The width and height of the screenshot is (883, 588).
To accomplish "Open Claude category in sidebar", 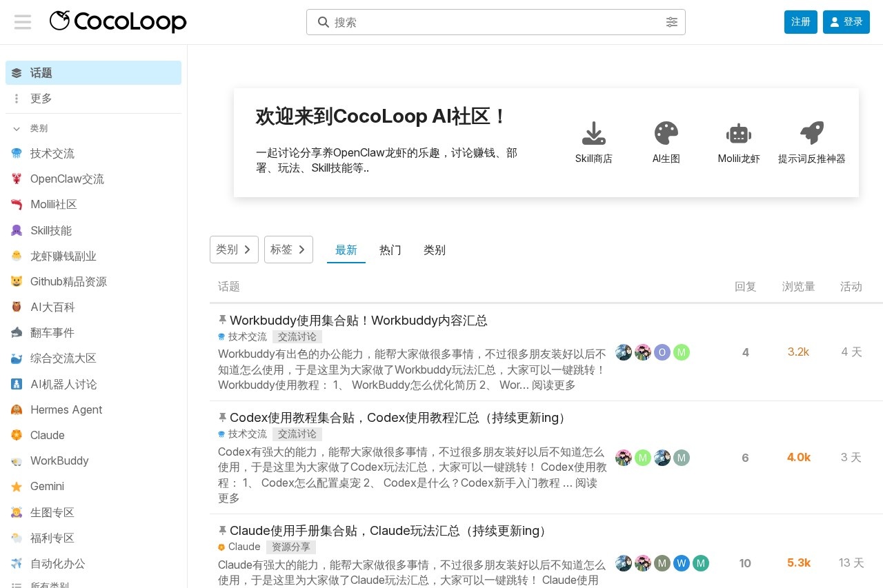I will click(x=94, y=435).
